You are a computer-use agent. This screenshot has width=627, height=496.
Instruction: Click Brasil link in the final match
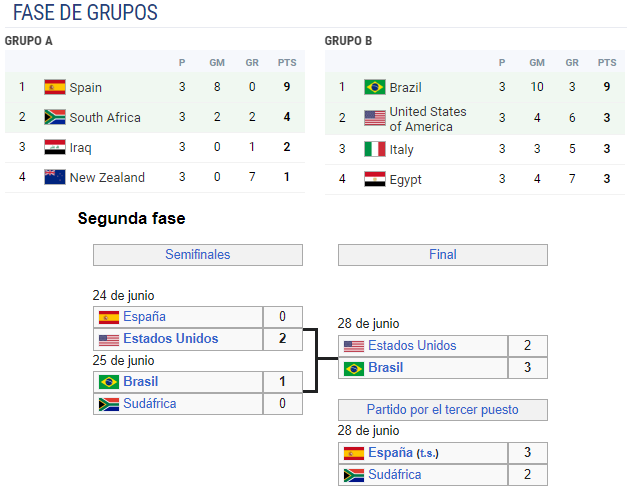click(385, 367)
